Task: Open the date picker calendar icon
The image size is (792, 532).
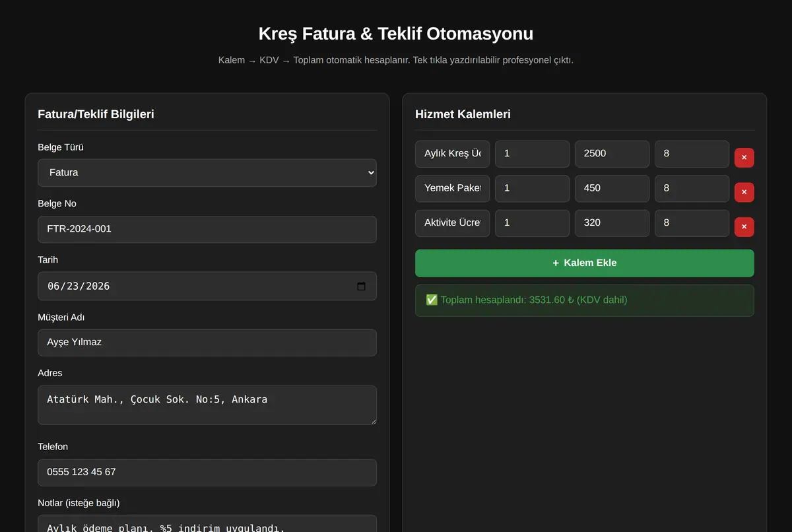Action: (361, 286)
